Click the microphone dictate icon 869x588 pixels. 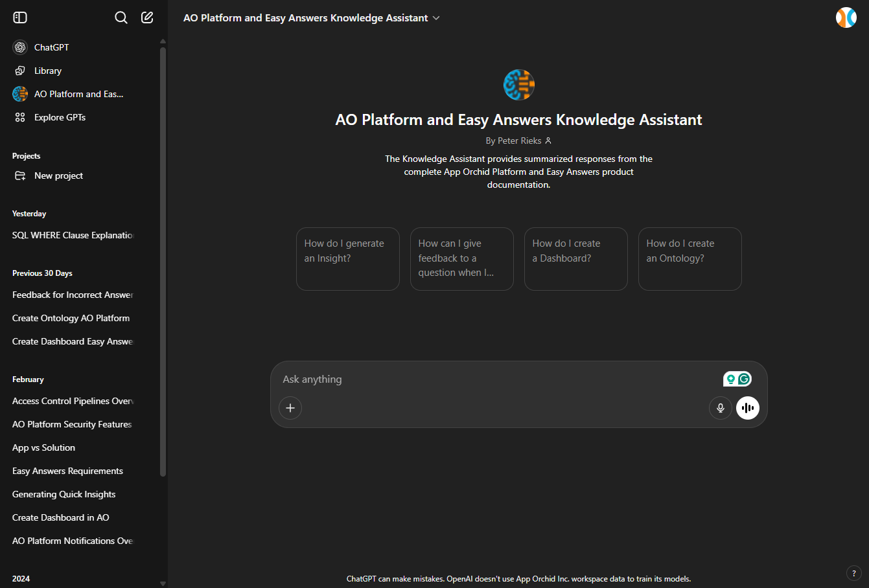(720, 408)
